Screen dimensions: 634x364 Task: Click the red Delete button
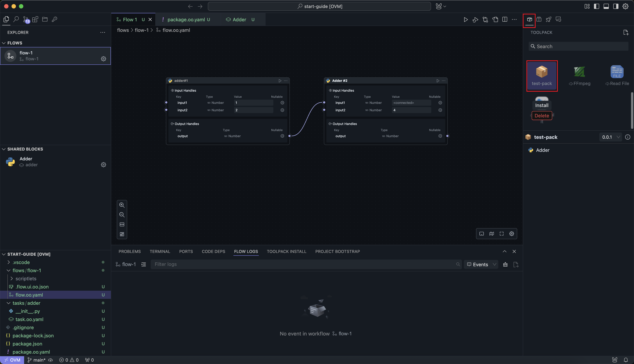542,116
